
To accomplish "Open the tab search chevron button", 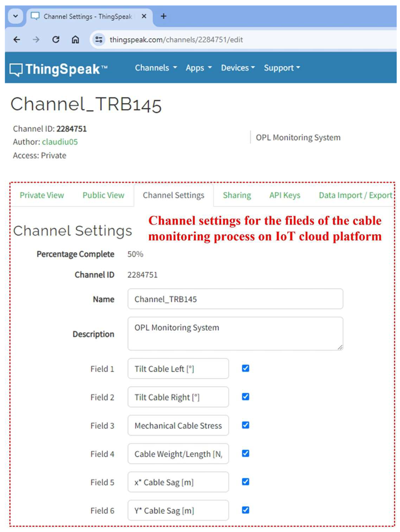I will pos(16,16).
